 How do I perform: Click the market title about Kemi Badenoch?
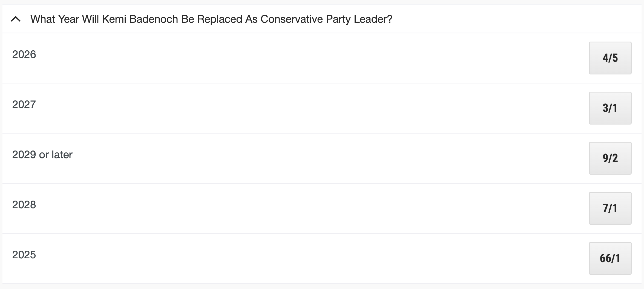tap(211, 19)
